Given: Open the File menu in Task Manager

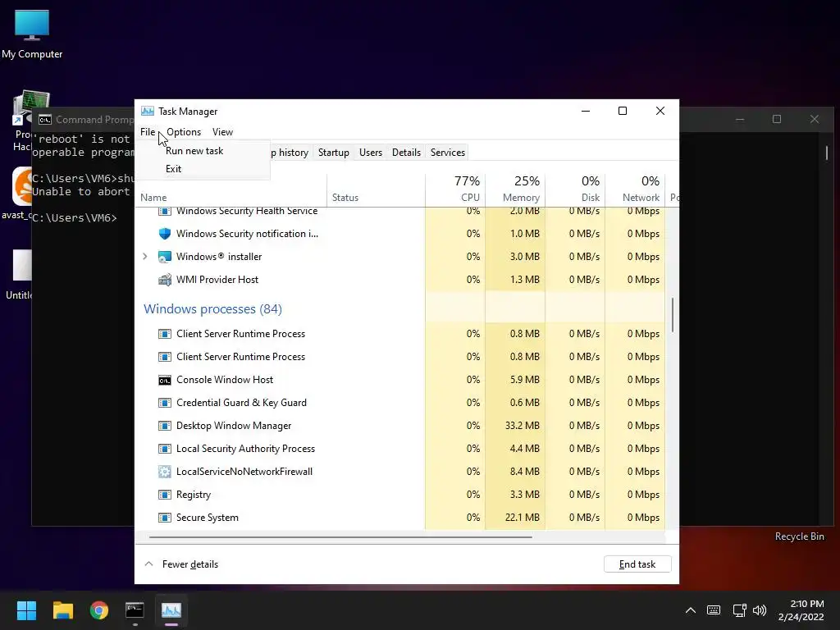Looking at the screenshot, I should (x=148, y=132).
